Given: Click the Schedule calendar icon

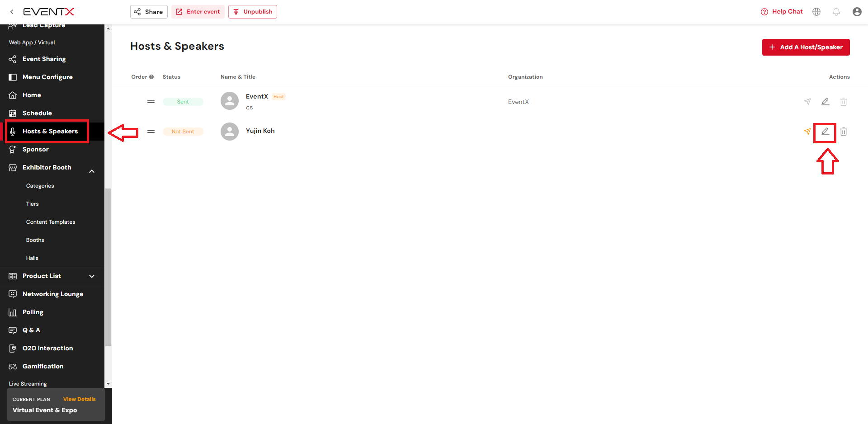Looking at the screenshot, I should pos(13,113).
